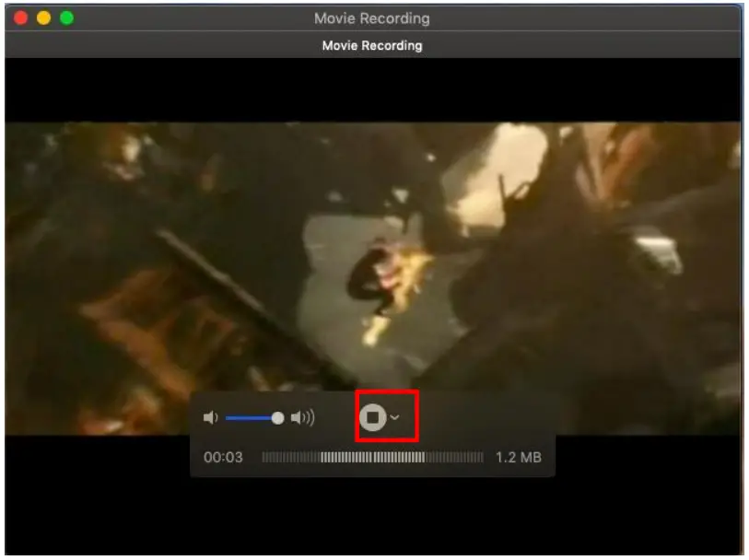Stop the movie recording
The height and width of the screenshot is (560, 749).
pyautogui.click(x=372, y=417)
